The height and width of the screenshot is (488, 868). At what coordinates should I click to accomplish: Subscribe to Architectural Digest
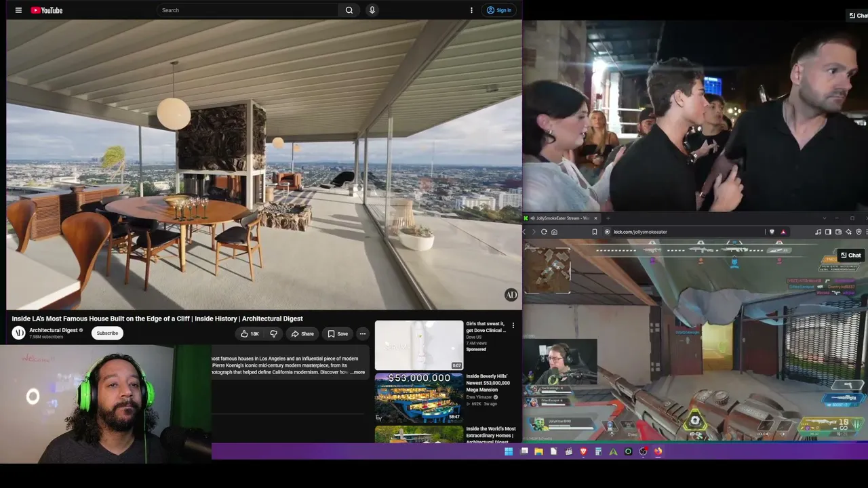click(107, 333)
